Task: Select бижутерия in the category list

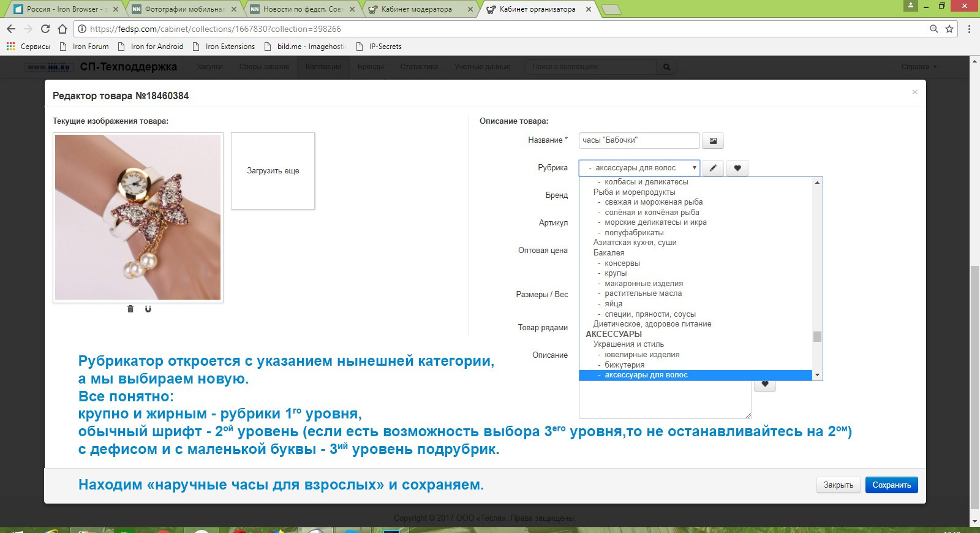Action: point(624,365)
